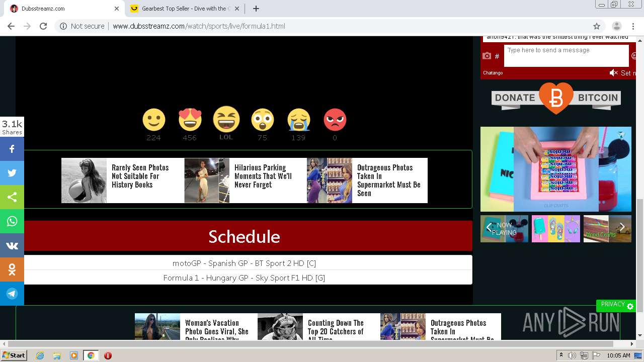Click the address bar URL

point(199,26)
